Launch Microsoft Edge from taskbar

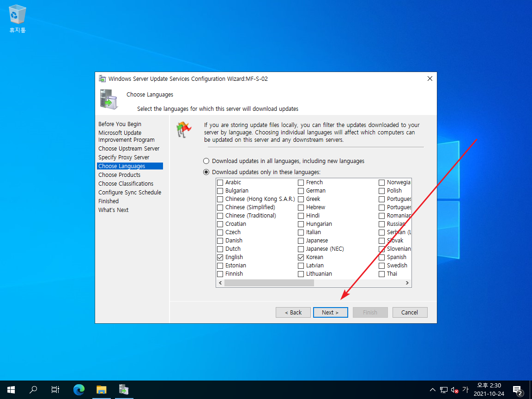pos(79,389)
